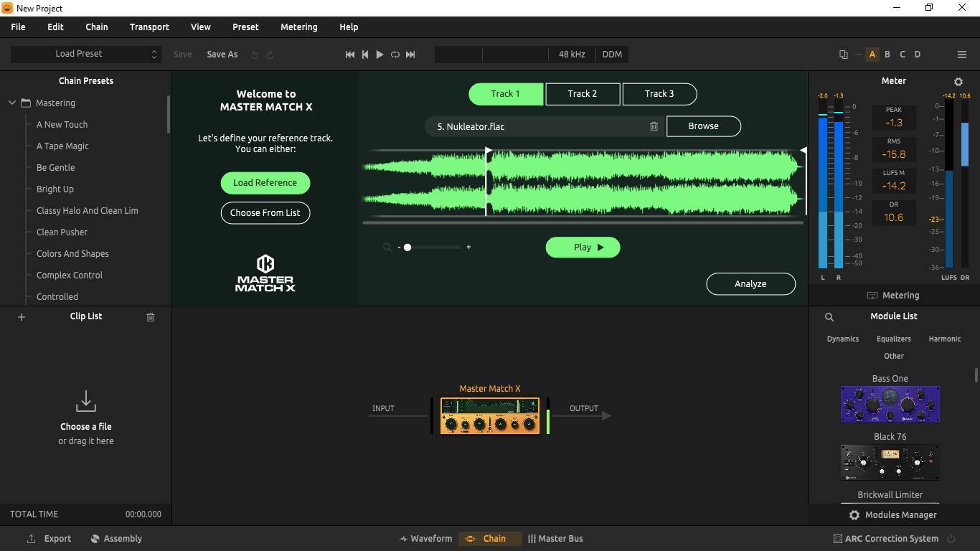Image resolution: width=980 pixels, height=551 pixels.
Task: Switch to comparison slot B
Action: (x=887, y=55)
